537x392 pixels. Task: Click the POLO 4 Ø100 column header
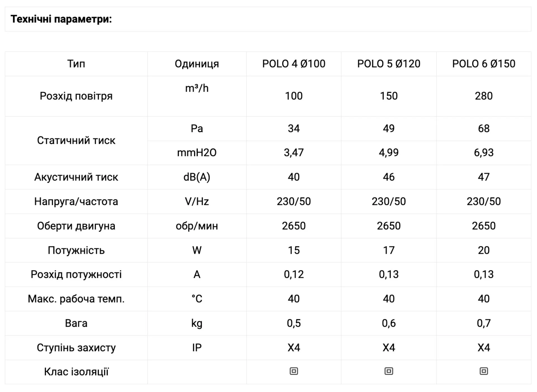294,64
